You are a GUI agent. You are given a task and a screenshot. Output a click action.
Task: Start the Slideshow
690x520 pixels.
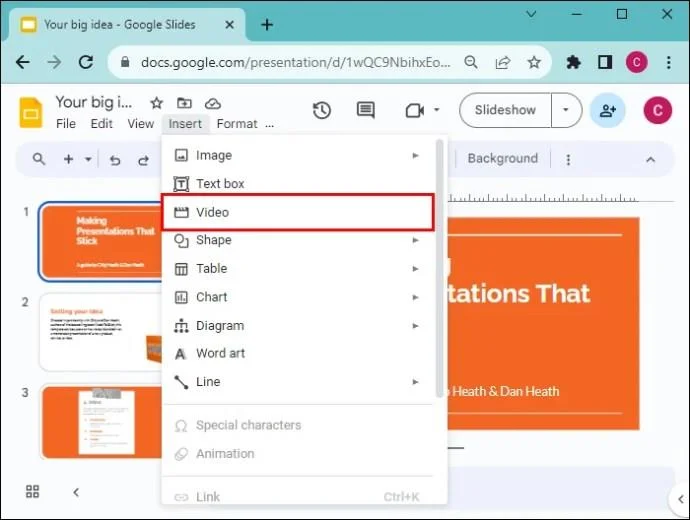505,110
